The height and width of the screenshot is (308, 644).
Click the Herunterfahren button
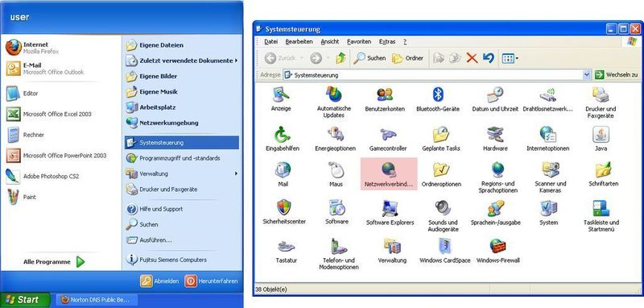pos(212,281)
